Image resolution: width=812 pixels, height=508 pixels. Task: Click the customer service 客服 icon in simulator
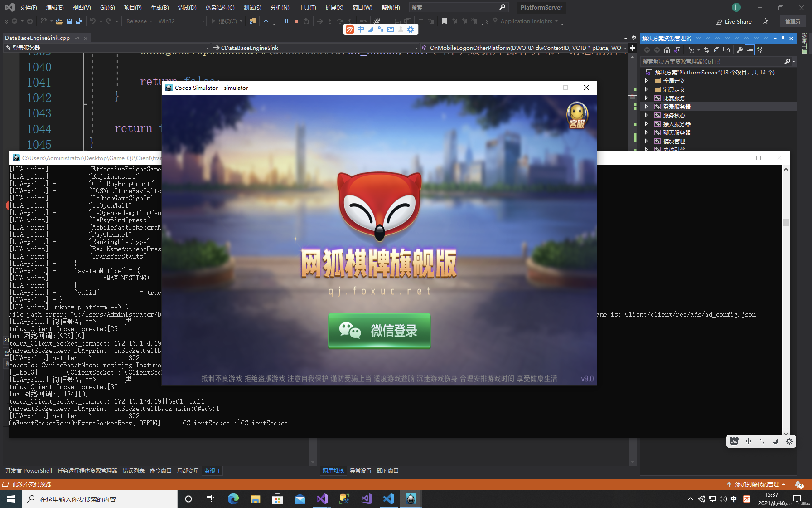click(x=577, y=116)
